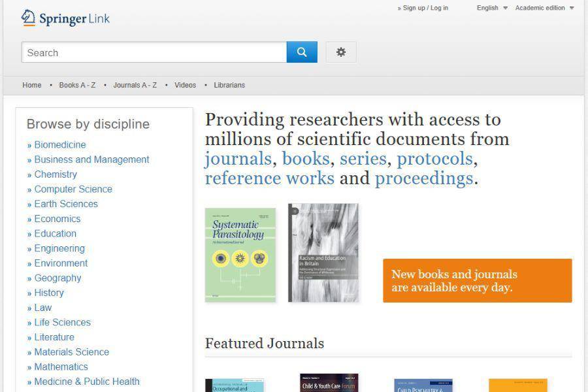Browse the History discipline
This screenshot has height=392, width=588.
click(49, 293)
